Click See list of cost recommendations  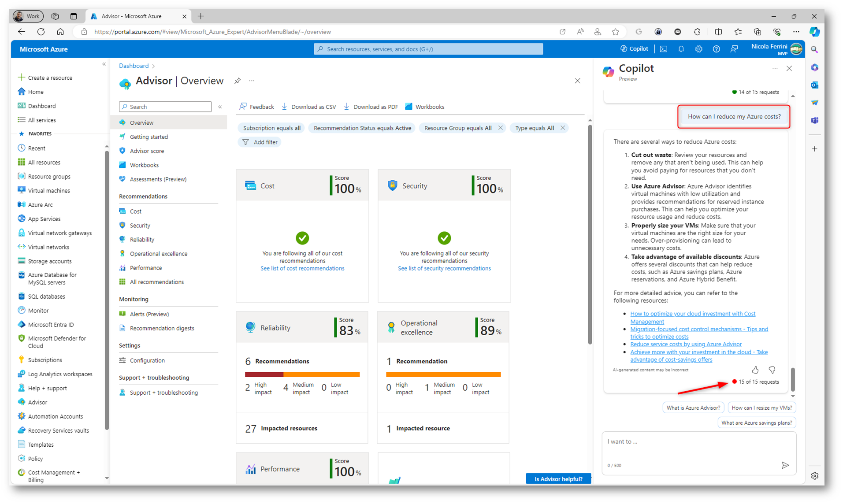pos(302,268)
